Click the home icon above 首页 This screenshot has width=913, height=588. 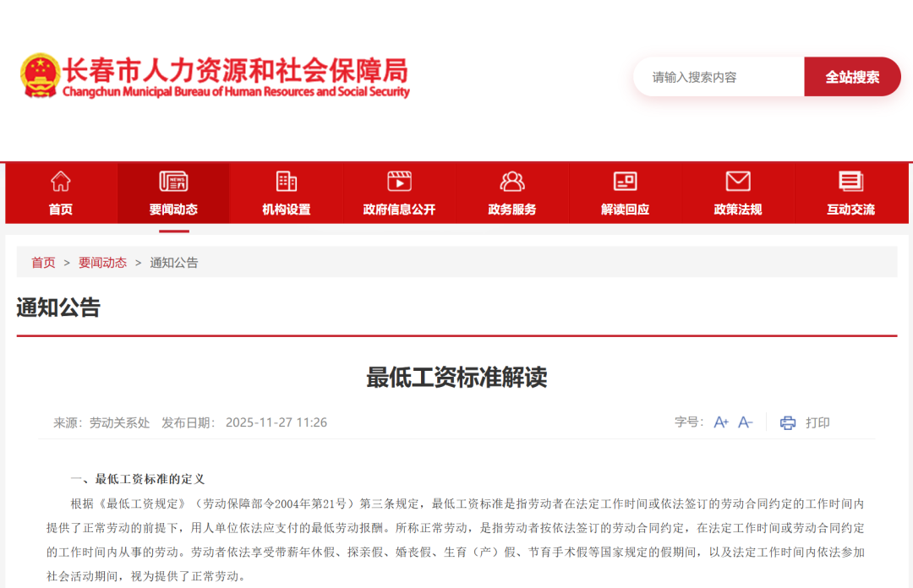tap(61, 182)
